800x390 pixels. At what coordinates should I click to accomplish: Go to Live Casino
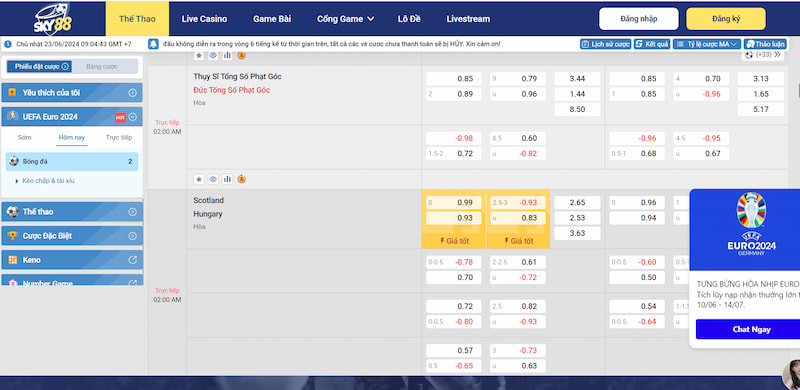[x=204, y=19]
